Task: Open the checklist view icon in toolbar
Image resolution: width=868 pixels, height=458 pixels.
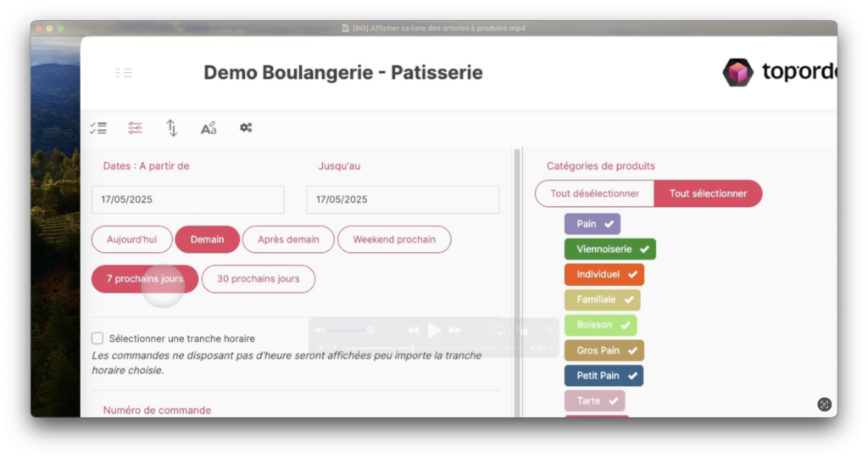Action: coord(98,128)
